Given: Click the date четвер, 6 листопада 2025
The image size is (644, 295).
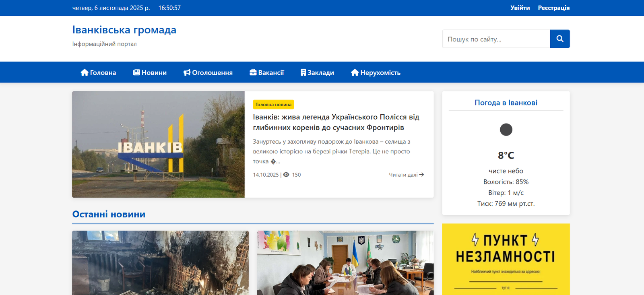Looking at the screenshot, I should click(x=111, y=8).
